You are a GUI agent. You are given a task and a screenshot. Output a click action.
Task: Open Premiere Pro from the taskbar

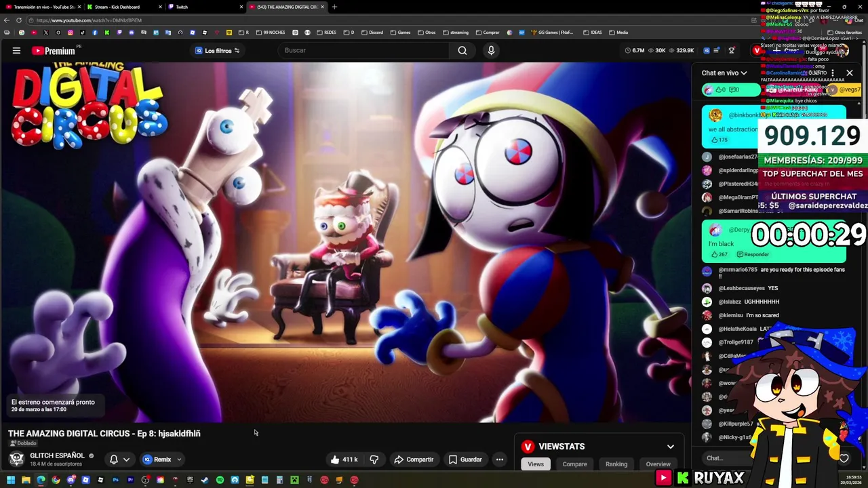click(x=130, y=480)
